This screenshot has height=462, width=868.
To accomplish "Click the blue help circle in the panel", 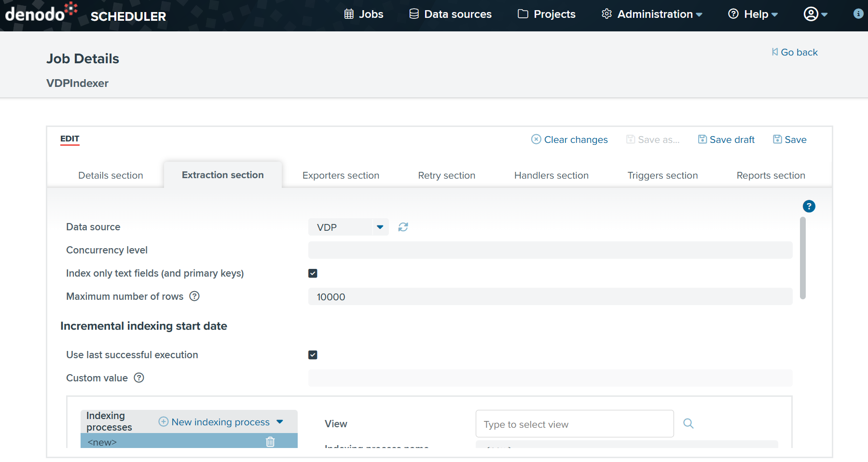I will (809, 206).
